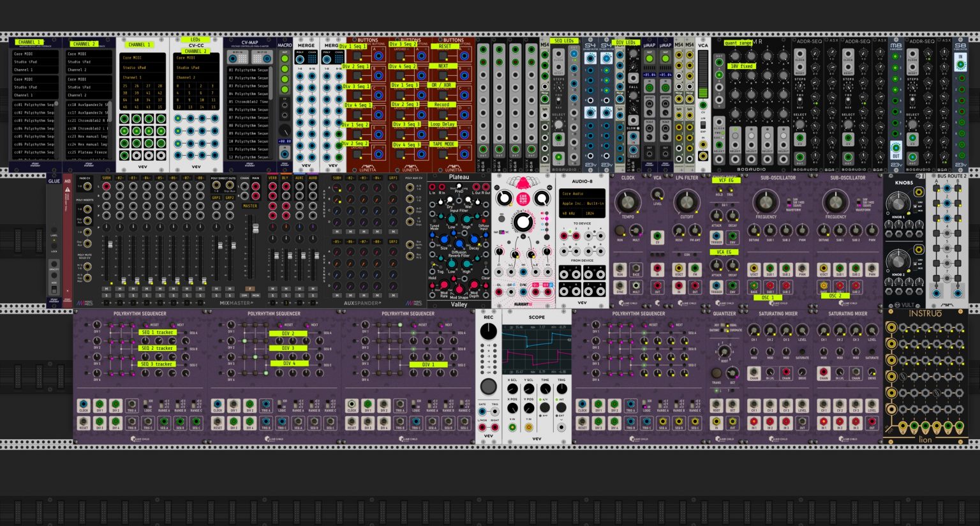980x526 pixels.
Task: Click the Scope X IN jack
Action: [512, 428]
